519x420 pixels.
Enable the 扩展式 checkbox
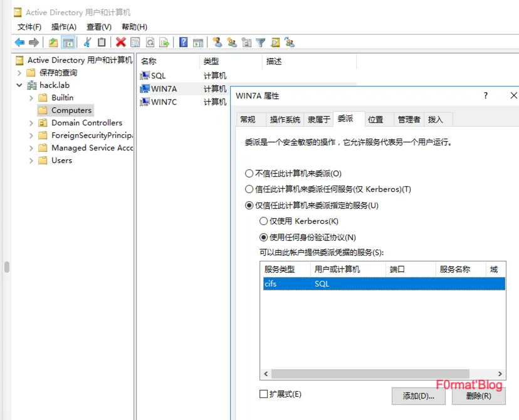pos(263,394)
